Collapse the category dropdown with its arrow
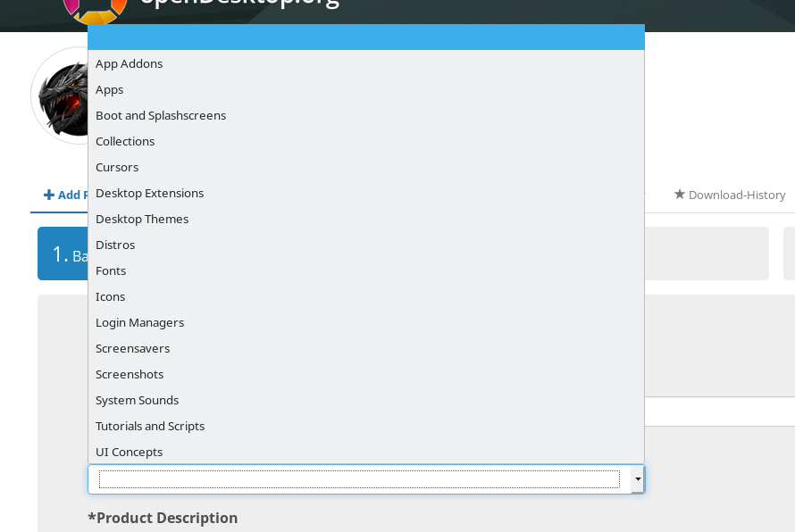 tap(637, 478)
